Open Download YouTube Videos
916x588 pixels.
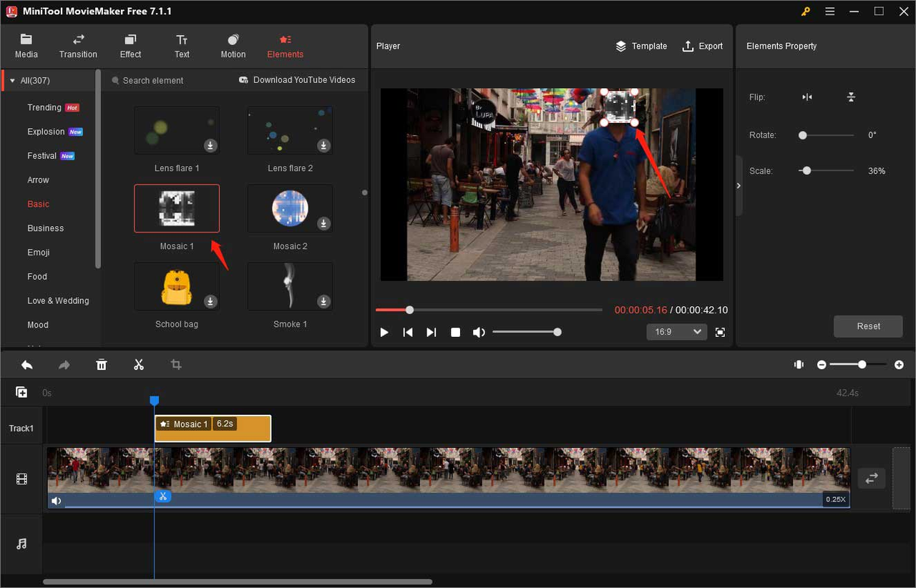297,80
